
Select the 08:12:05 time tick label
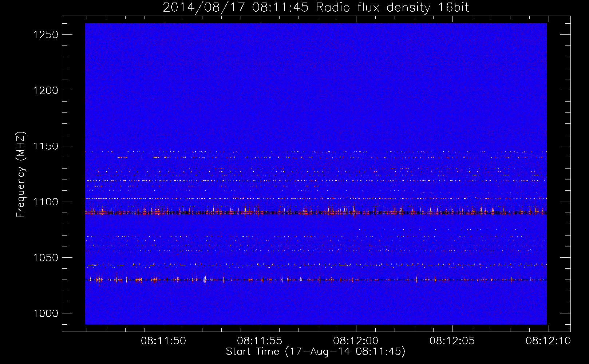tap(452, 341)
